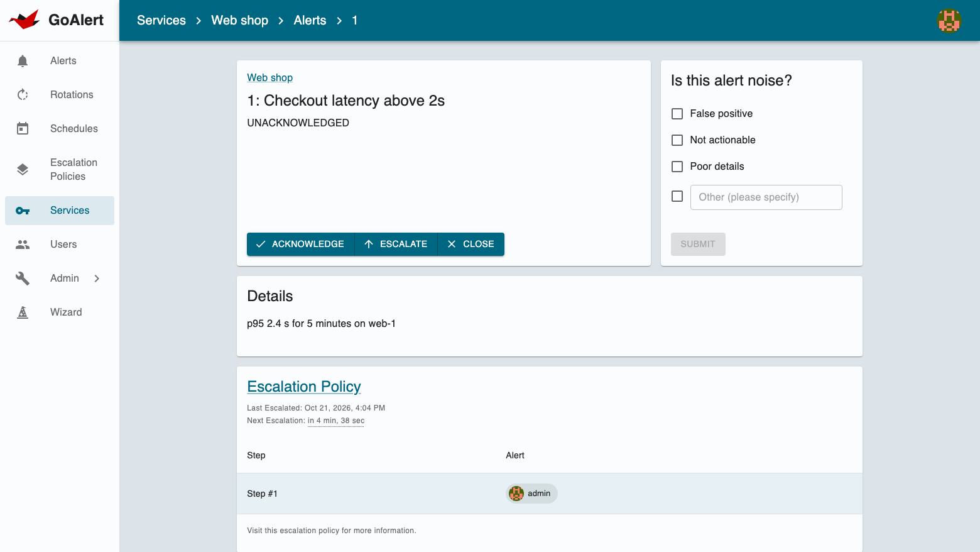Click the Rotations cycle icon
The image size is (980, 552).
coord(23,95)
